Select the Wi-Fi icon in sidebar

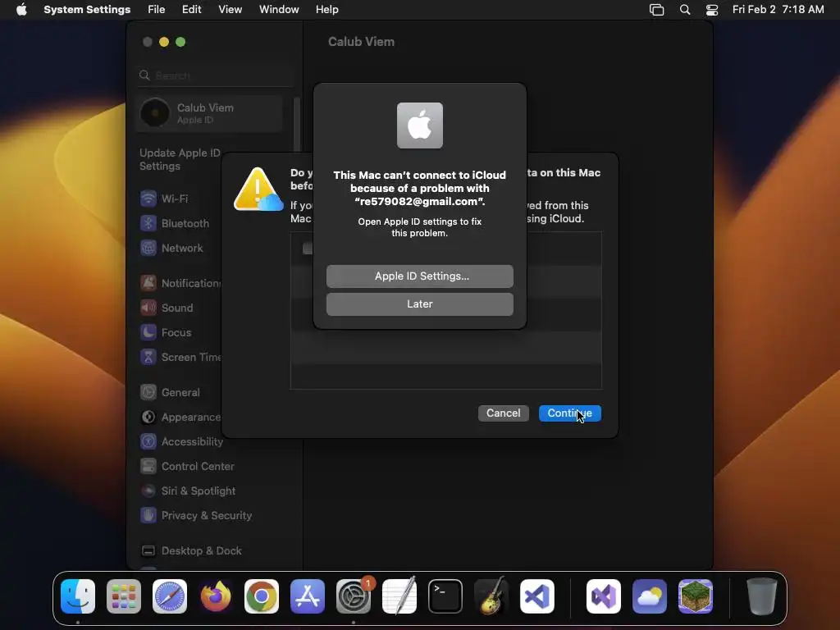point(148,199)
